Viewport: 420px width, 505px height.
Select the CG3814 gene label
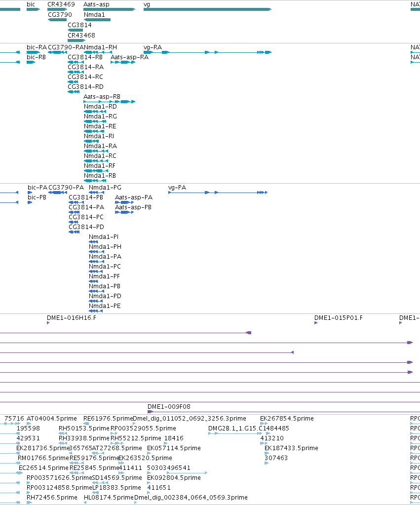coord(79,25)
